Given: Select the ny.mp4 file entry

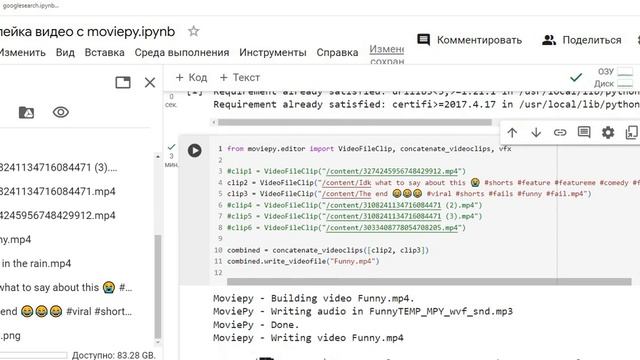Looking at the screenshot, I should click(x=16, y=240).
